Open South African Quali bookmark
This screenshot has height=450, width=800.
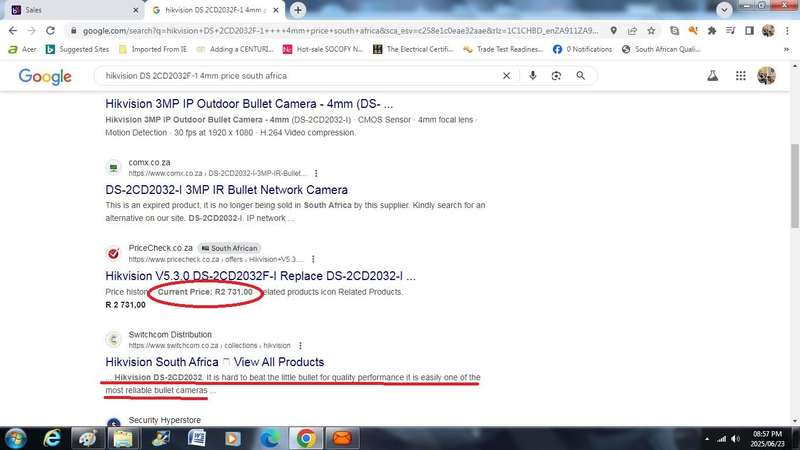tap(661, 49)
